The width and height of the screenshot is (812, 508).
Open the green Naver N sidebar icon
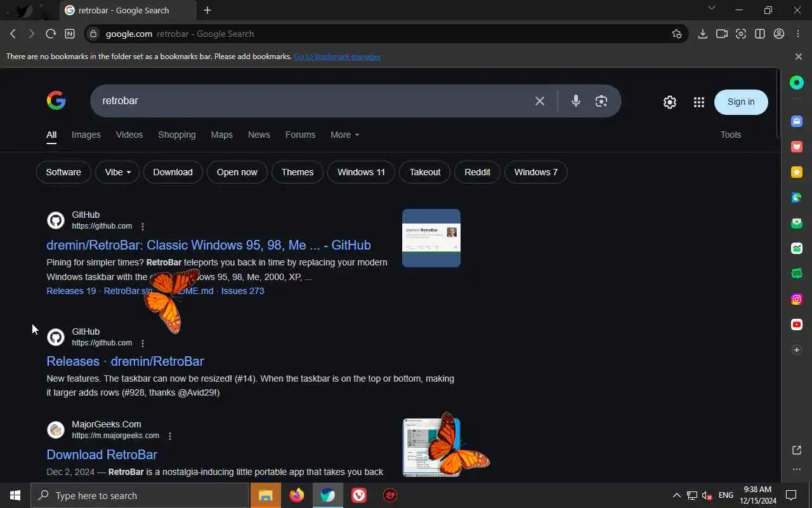click(x=797, y=223)
